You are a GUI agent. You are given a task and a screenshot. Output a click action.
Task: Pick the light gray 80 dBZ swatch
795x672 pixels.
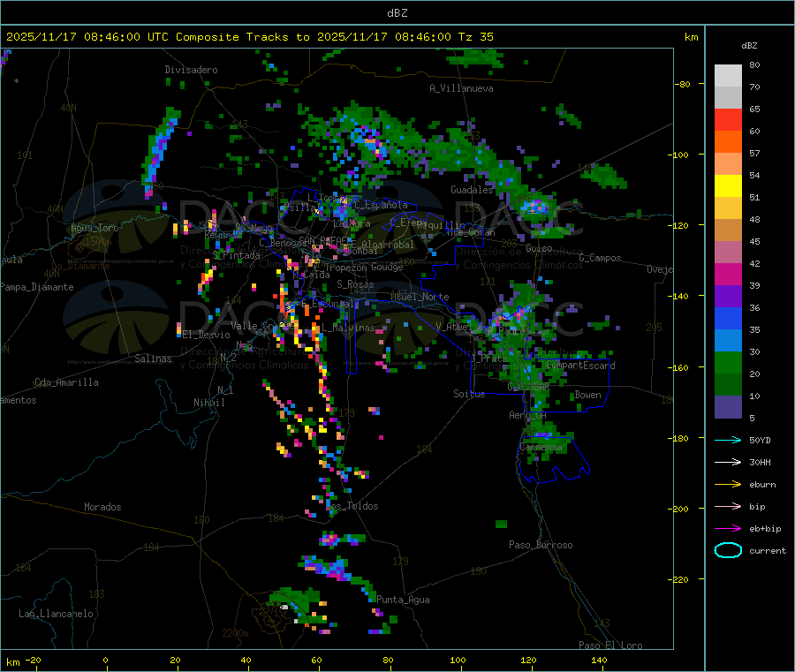tap(728, 76)
